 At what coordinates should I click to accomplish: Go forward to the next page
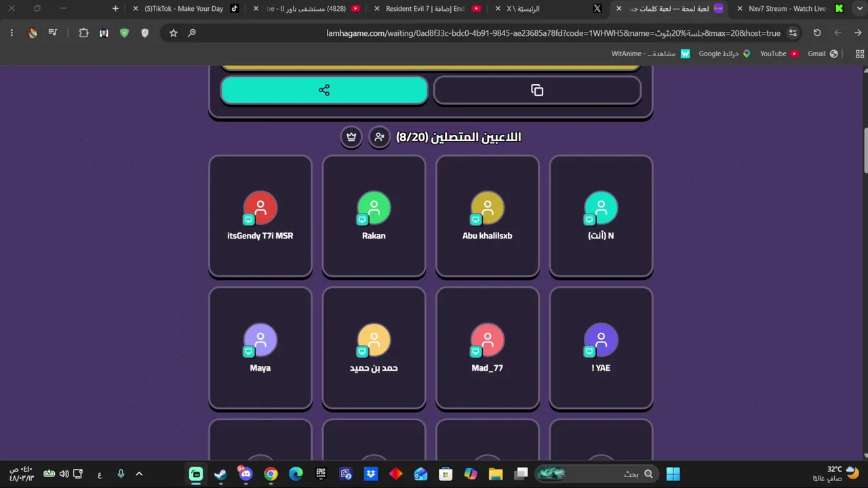pyautogui.click(x=838, y=33)
